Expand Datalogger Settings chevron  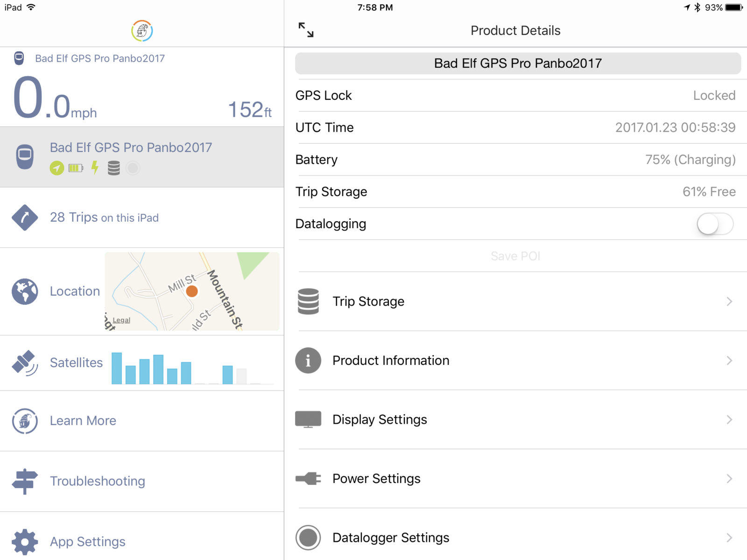(729, 538)
